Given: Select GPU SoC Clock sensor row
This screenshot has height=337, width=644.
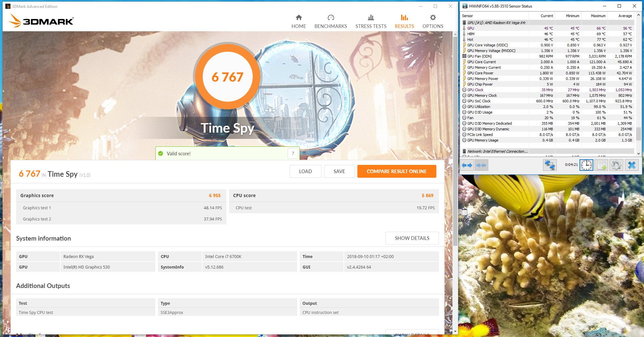Looking at the screenshot, I should (x=547, y=101).
